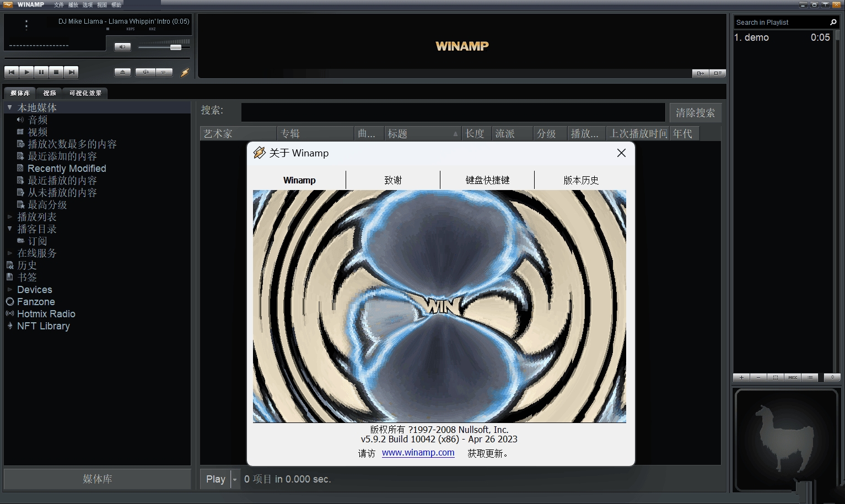Screen dimensions: 845x504
Task: Select the demo playlist entry
Action: pyautogui.click(x=782, y=37)
